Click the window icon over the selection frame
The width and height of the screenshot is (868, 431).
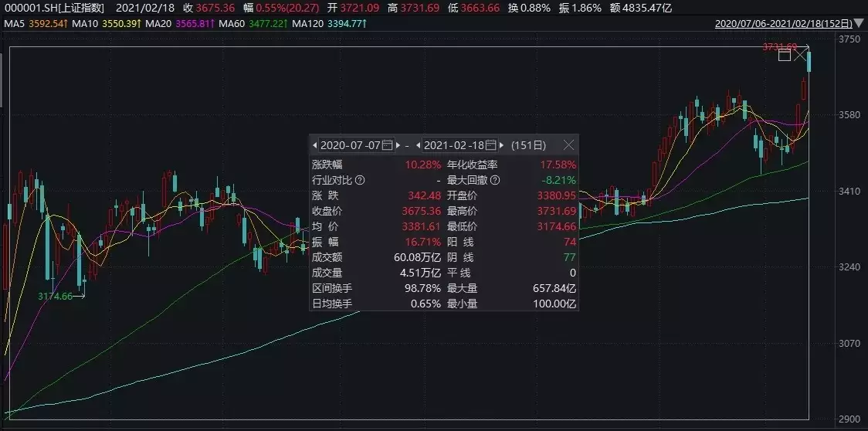pos(785,55)
